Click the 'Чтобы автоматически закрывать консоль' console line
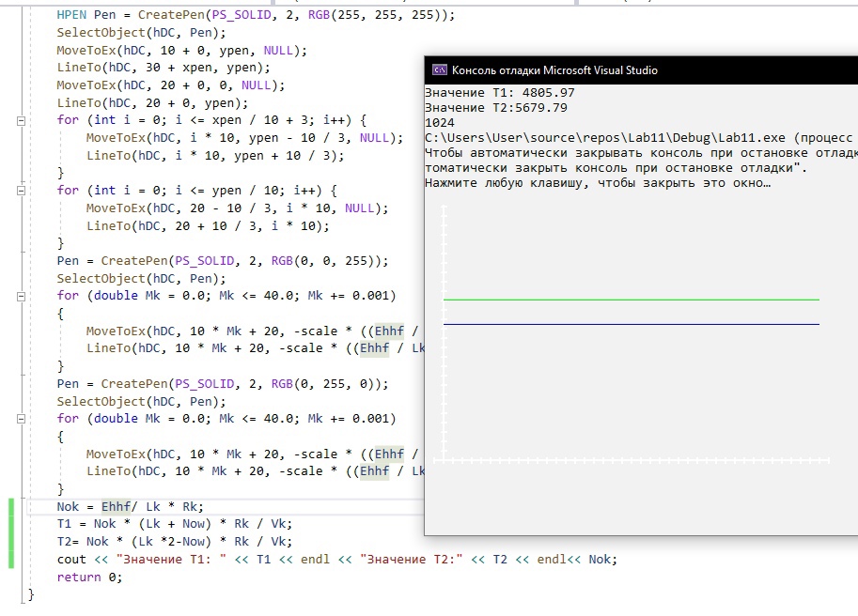 tap(641, 153)
